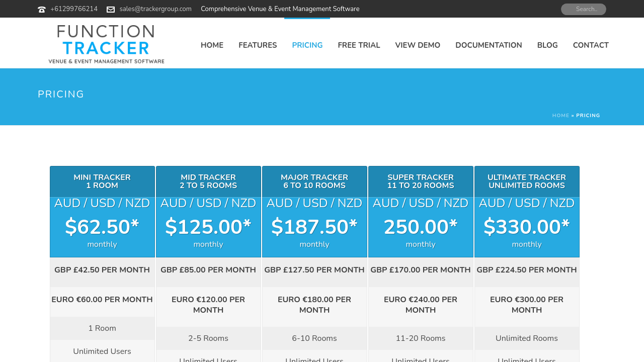Click the Mini Tracker 1 Room header
This screenshot has height=362, width=644.
coord(102,182)
